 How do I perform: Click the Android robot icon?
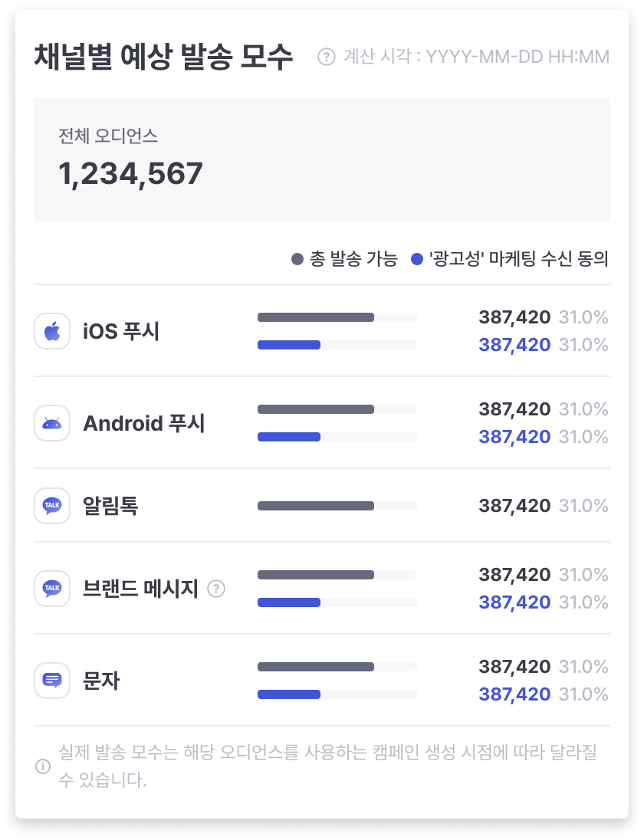(x=52, y=423)
